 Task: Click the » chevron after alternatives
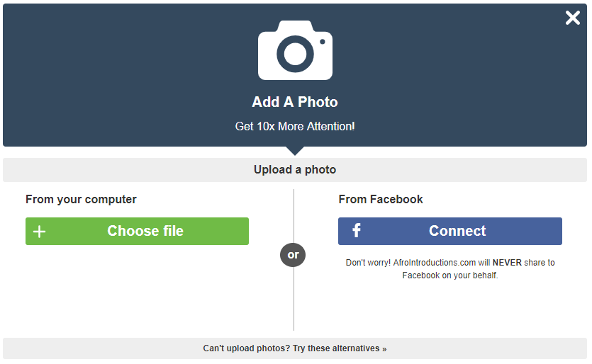coord(384,349)
